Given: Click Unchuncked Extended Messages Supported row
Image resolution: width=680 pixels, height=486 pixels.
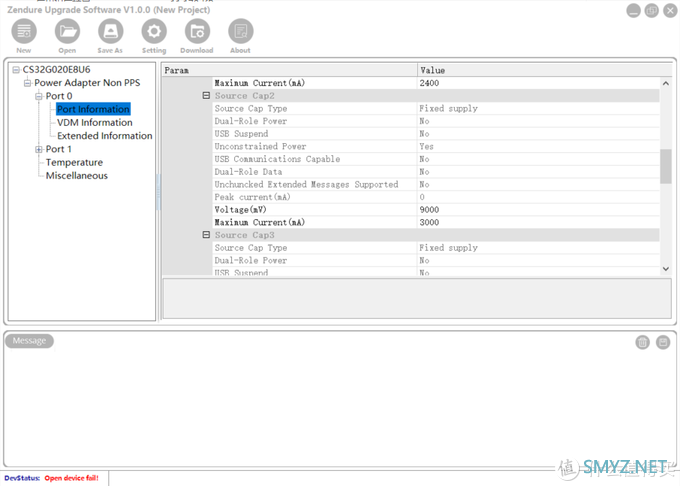Looking at the screenshot, I should point(436,184).
